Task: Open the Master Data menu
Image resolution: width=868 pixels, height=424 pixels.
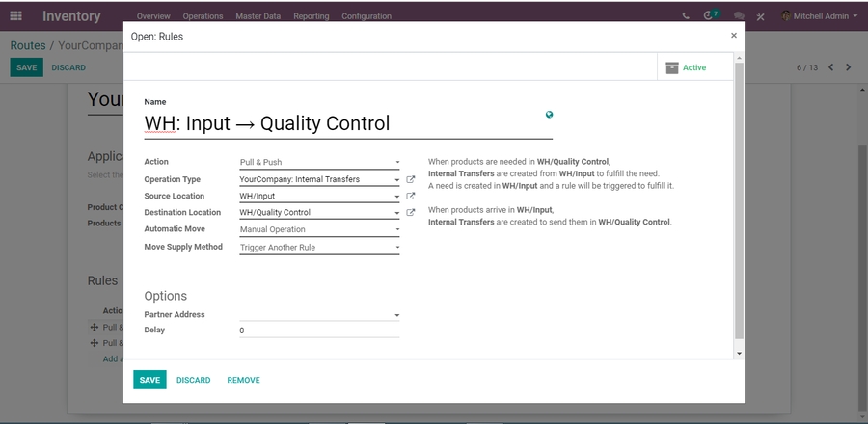Action: coord(258,16)
